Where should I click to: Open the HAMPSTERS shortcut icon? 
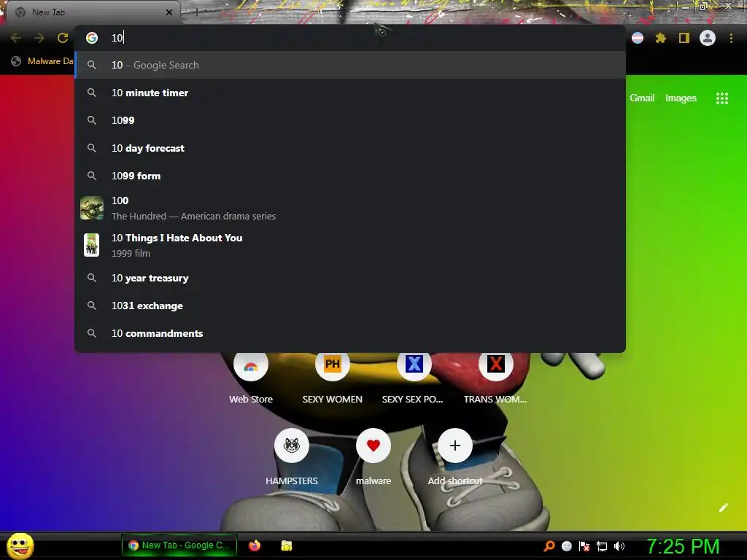point(292,446)
